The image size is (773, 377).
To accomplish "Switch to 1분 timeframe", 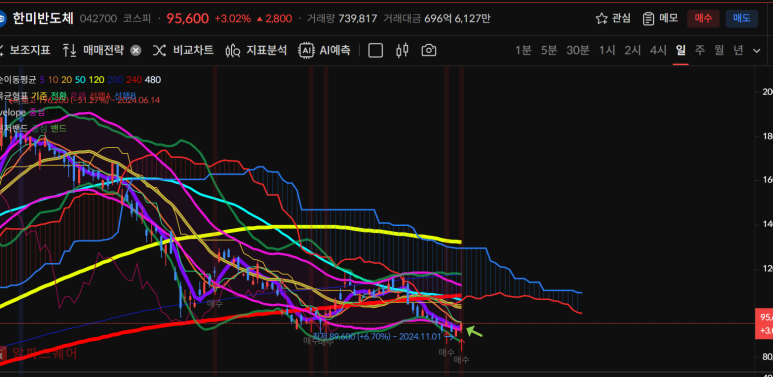I will [x=523, y=50].
